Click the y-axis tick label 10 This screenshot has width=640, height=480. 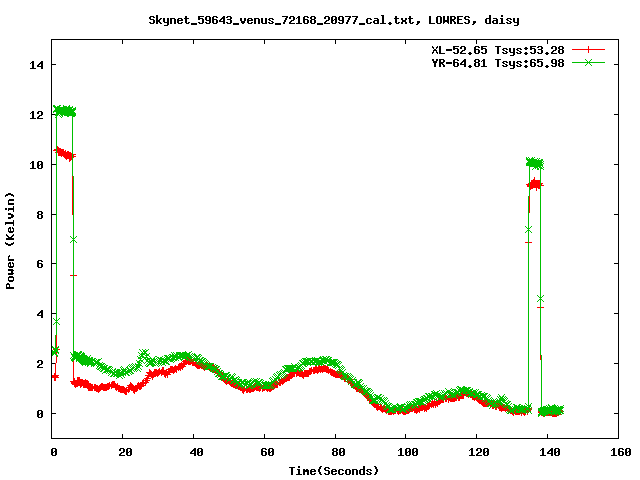pyautogui.click(x=36, y=165)
